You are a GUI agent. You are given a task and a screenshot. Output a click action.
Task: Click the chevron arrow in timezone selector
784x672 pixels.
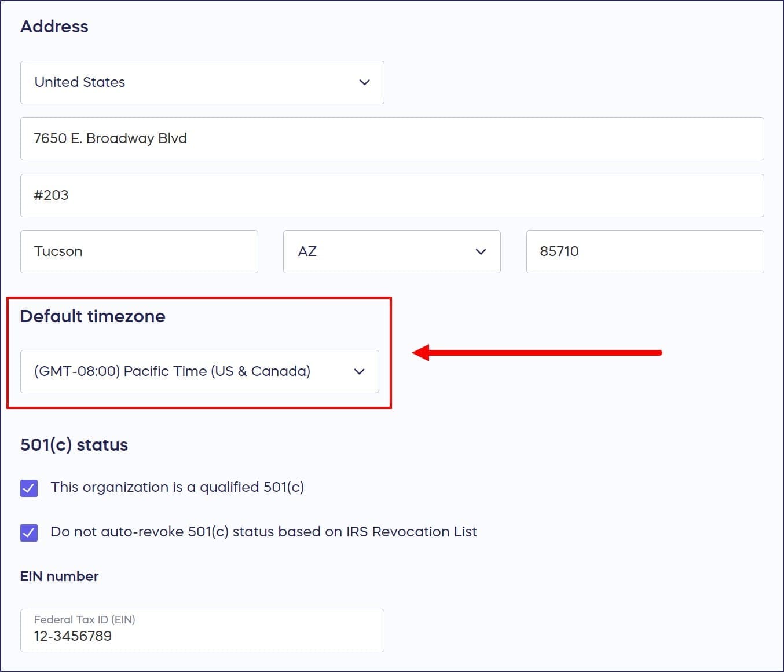pos(359,371)
